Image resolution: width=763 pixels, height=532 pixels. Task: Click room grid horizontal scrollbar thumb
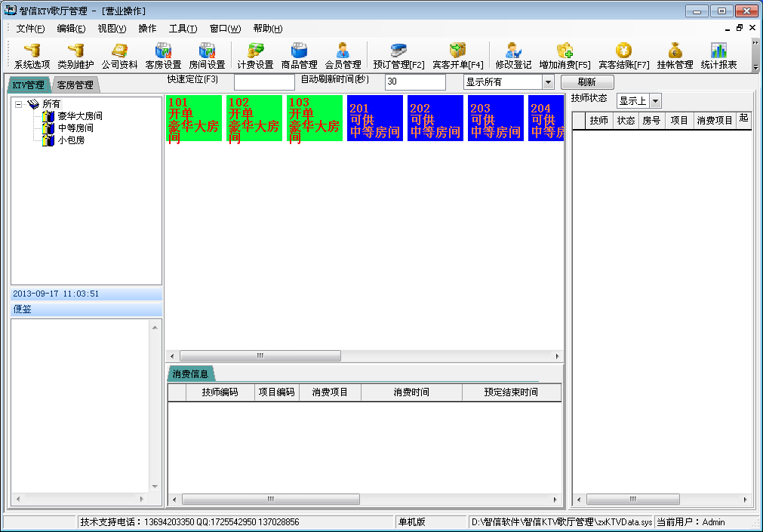260,356
